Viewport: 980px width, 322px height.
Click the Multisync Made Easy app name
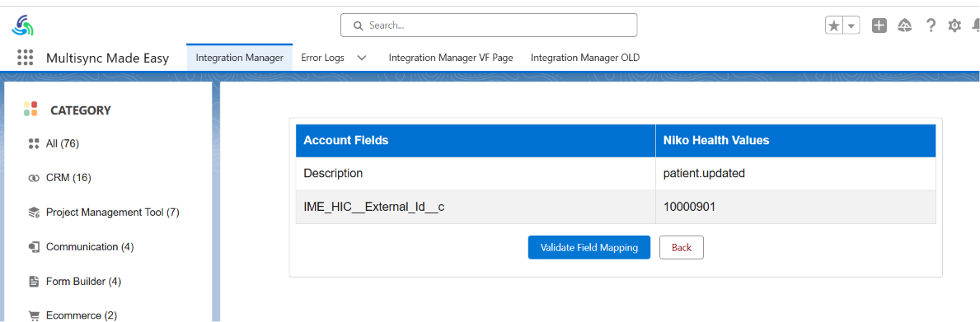click(x=107, y=58)
